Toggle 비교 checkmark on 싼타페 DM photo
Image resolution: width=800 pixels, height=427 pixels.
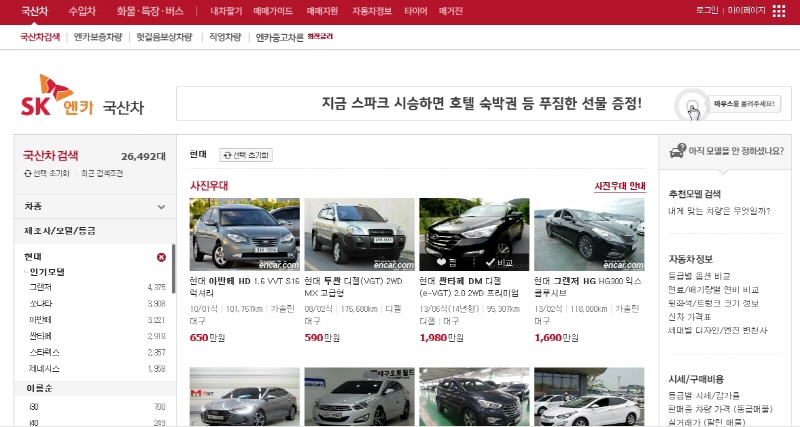pos(499,262)
